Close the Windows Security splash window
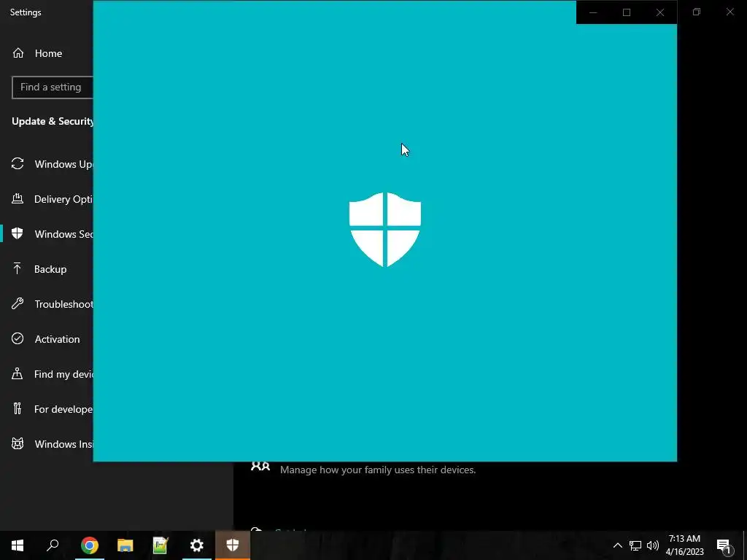The image size is (747, 560). (x=660, y=12)
